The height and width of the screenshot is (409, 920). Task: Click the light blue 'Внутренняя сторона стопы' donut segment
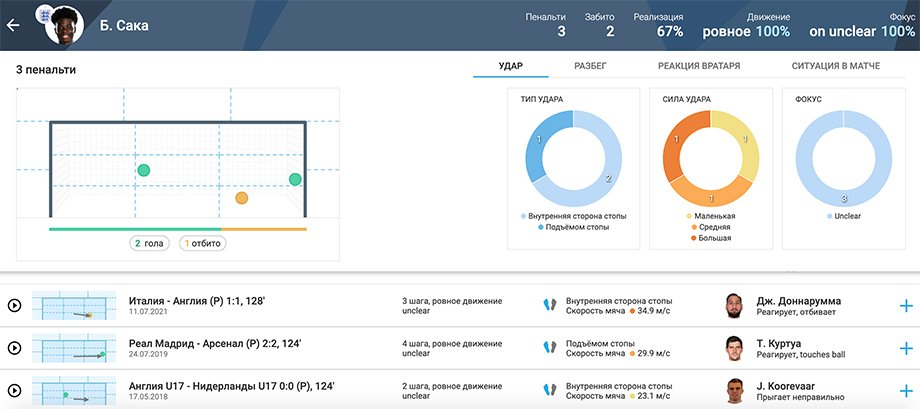(x=607, y=180)
